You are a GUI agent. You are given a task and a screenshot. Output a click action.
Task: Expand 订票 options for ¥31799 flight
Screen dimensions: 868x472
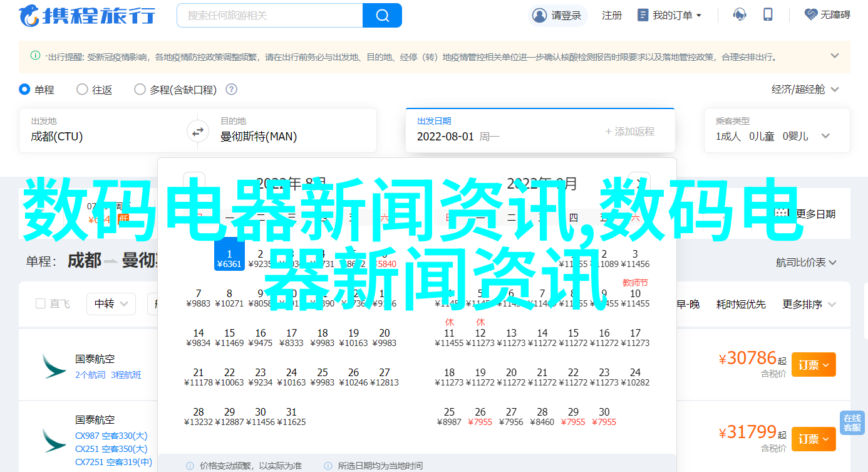point(814,439)
